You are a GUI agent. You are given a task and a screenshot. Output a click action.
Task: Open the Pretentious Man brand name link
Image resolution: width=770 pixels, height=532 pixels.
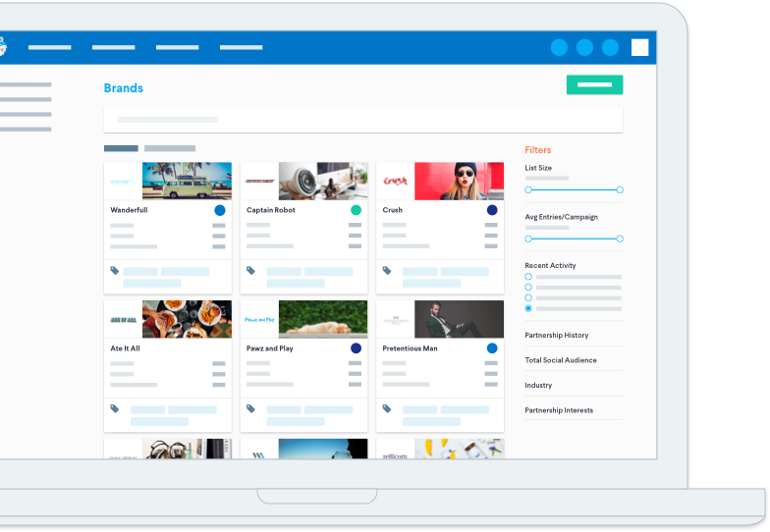point(411,348)
